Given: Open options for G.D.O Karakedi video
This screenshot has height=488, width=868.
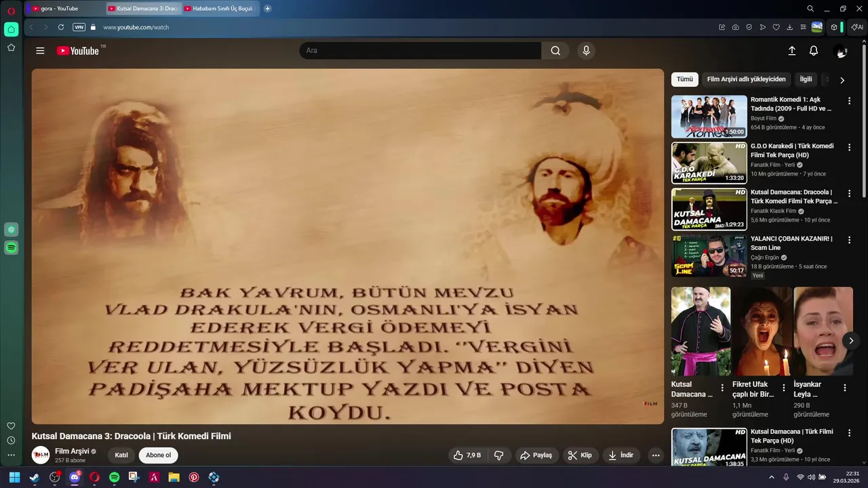Looking at the screenshot, I should click(x=849, y=147).
